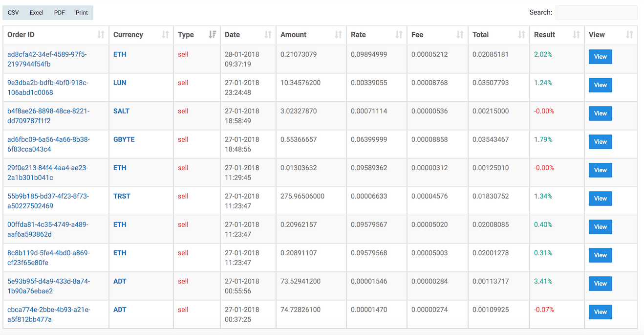Open order b4f8ae26-8898-48ce-8221 link
This screenshot has height=335, width=644.
coord(48,116)
